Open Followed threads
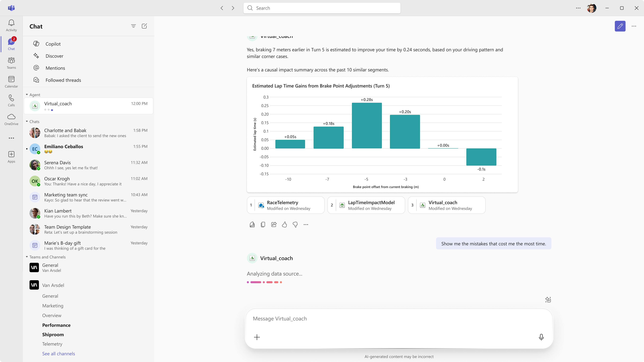This screenshot has height=362, width=644. click(63, 80)
